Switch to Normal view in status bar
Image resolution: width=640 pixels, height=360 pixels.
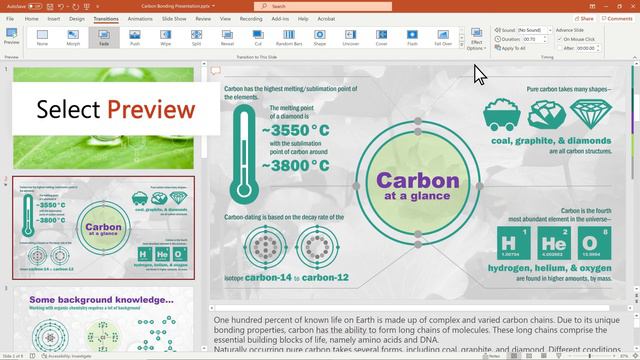coord(514,356)
